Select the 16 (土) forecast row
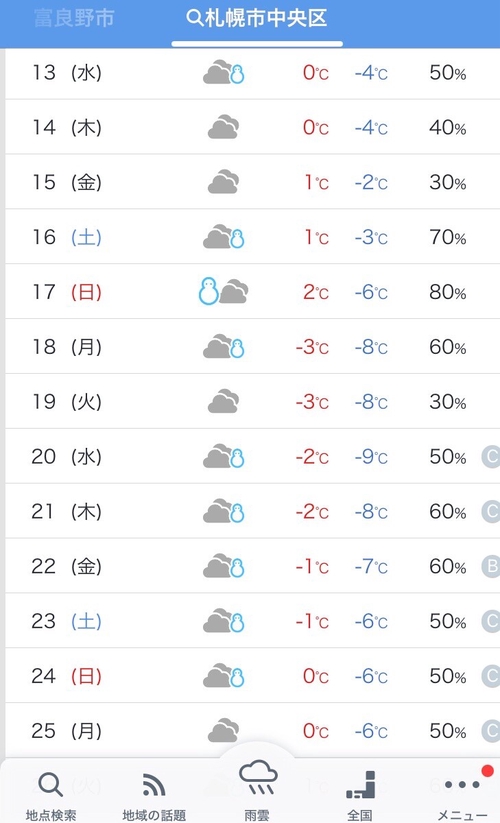Image resolution: width=500 pixels, height=823 pixels. point(252,237)
